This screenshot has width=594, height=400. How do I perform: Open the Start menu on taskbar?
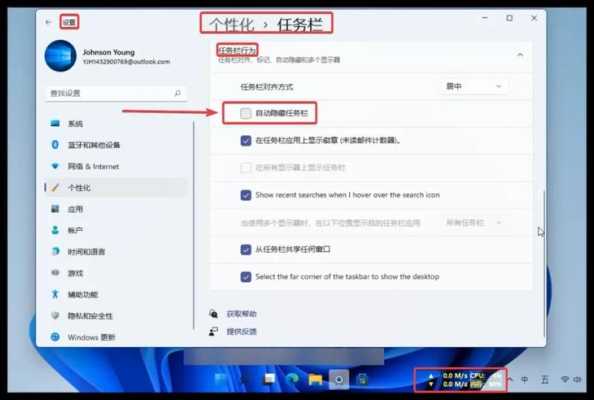click(220, 379)
